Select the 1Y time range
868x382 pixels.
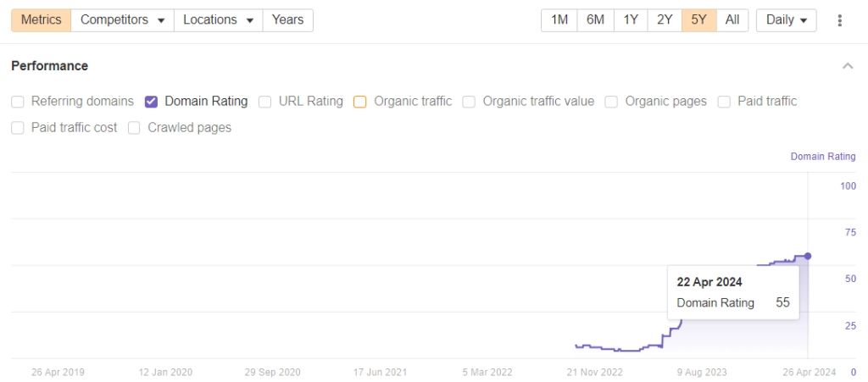[x=631, y=20]
